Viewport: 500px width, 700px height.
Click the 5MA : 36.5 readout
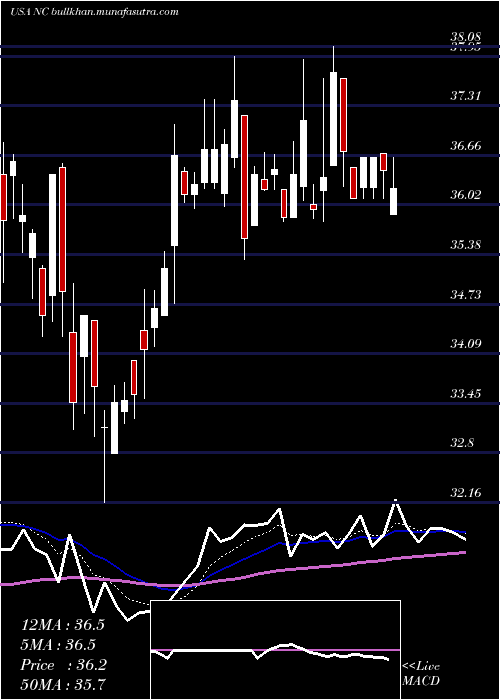coord(58,645)
